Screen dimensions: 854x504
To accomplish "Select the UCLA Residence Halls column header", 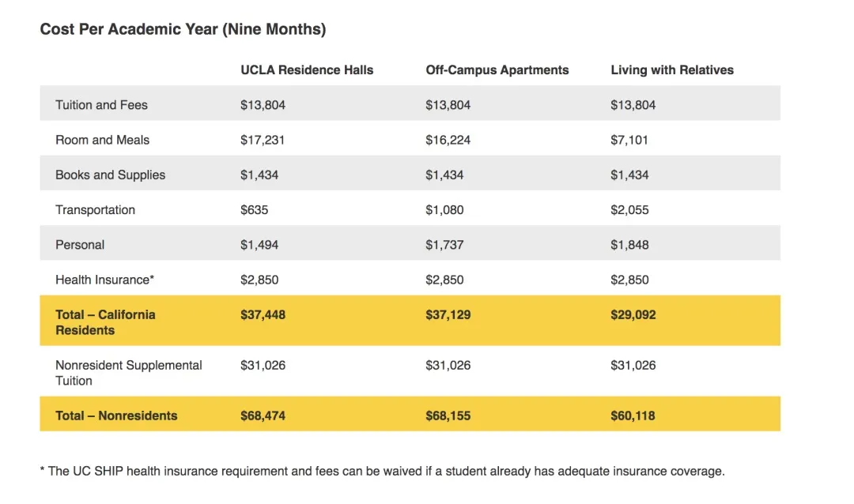I will click(307, 70).
